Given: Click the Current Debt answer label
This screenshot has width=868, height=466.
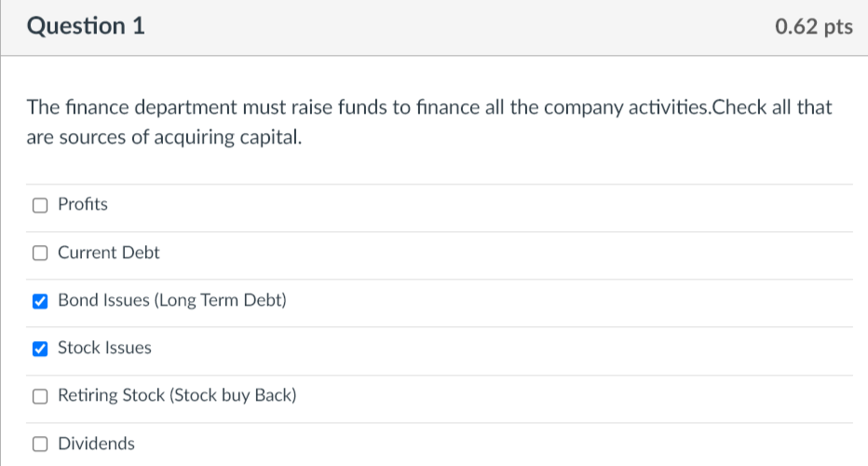Looking at the screenshot, I should 109,253.
